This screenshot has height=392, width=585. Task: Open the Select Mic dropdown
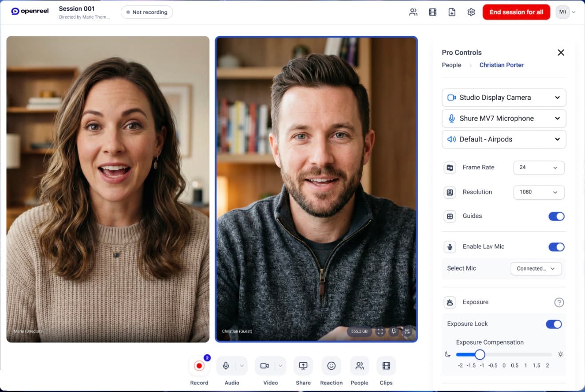coord(536,269)
